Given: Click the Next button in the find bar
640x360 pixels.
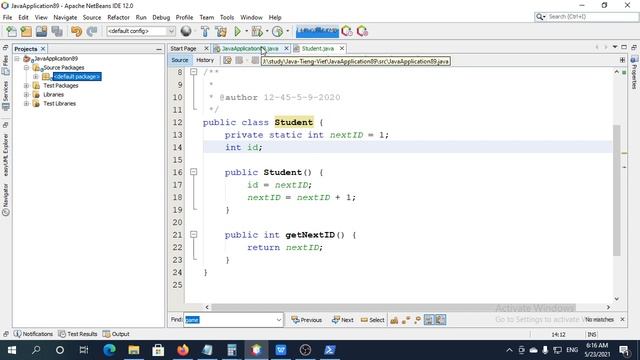Looking at the screenshot, I should pos(342,320).
